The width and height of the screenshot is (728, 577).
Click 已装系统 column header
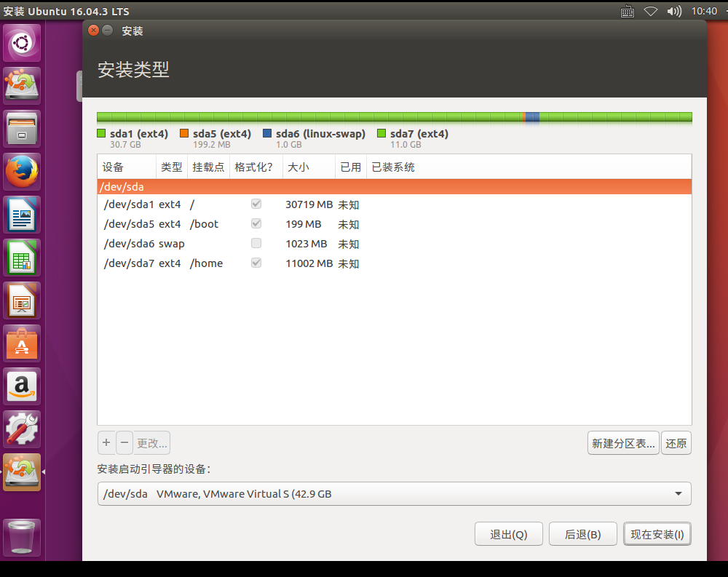pyautogui.click(x=529, y=167)
